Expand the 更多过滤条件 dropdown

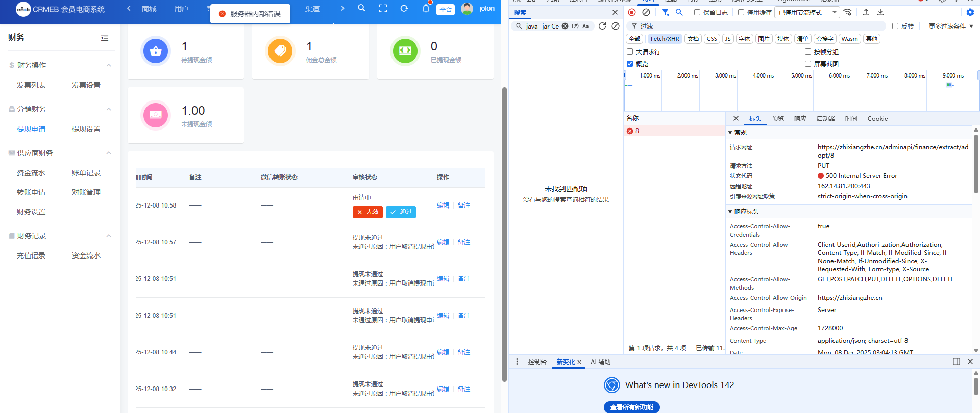951,26
